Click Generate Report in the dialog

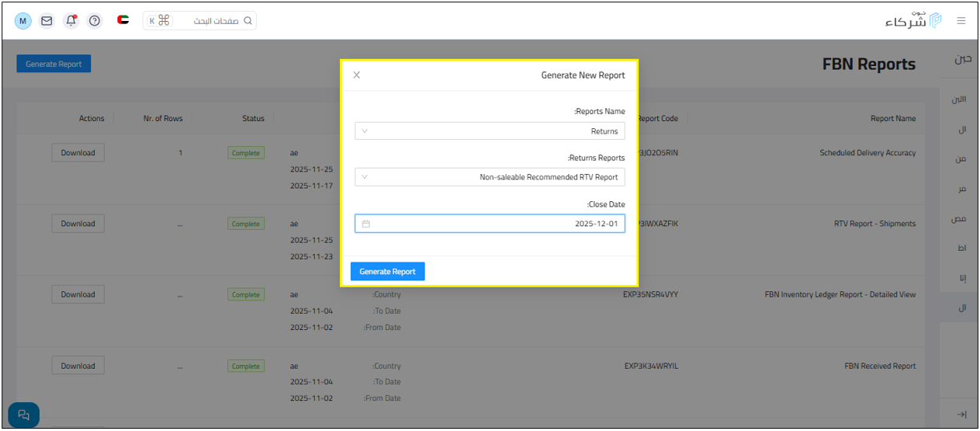[387, 272]
